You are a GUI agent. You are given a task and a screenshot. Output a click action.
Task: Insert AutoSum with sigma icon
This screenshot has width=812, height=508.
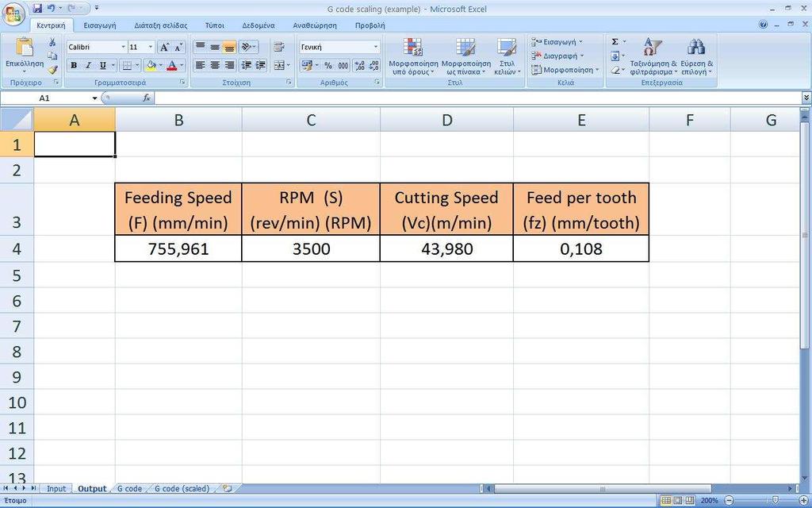(x=615, y=42)
